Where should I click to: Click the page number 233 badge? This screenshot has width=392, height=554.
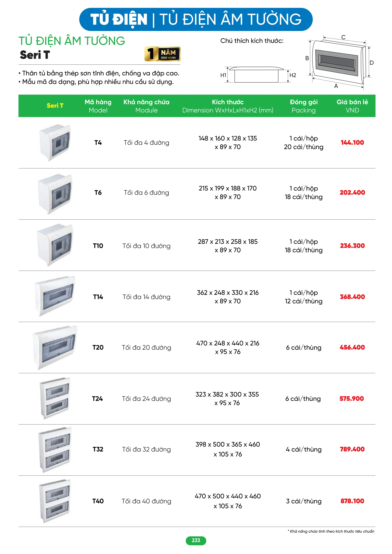196,540
